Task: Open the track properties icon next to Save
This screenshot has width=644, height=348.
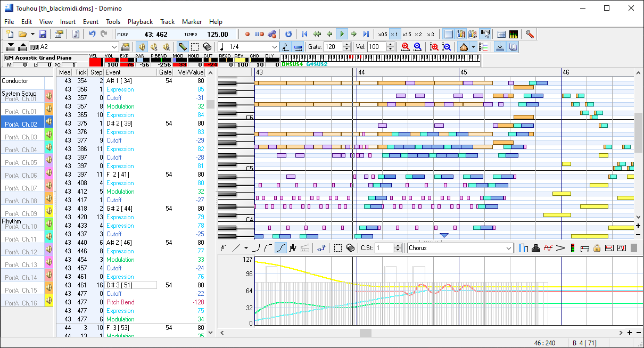Action: [x=59, y=34]
